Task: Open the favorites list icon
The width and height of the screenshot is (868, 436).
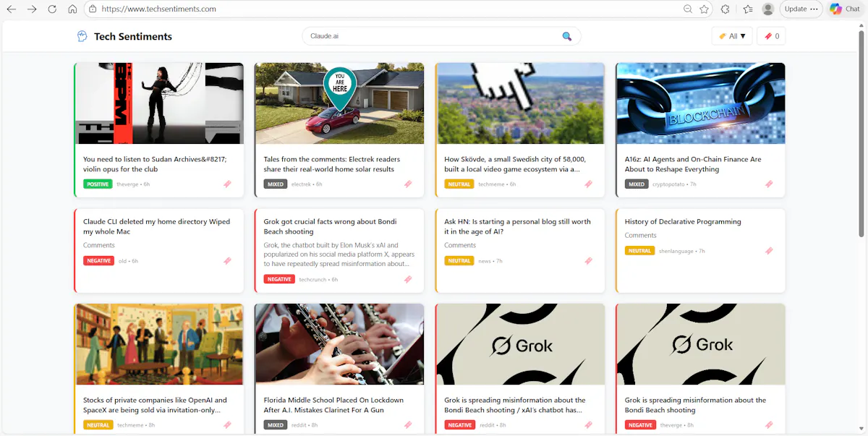Action: pyautogui.click(x=748, y=9)
